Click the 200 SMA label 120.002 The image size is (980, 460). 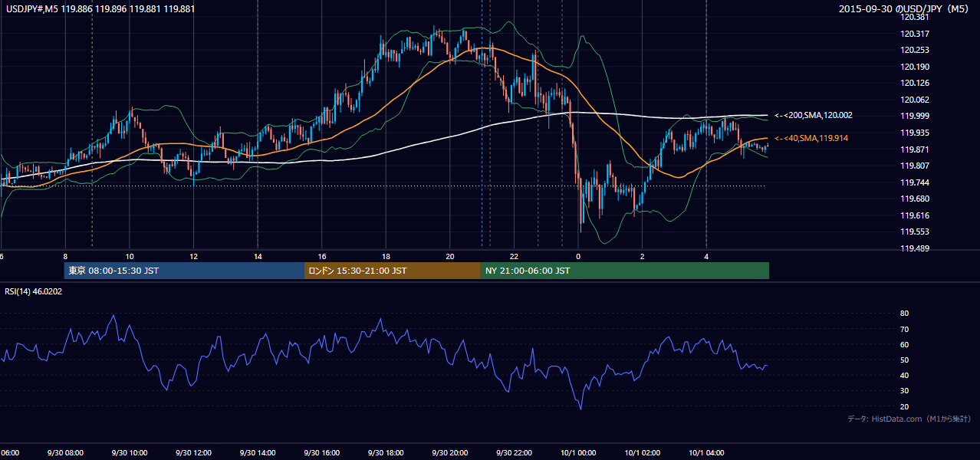tap(814, 115)
